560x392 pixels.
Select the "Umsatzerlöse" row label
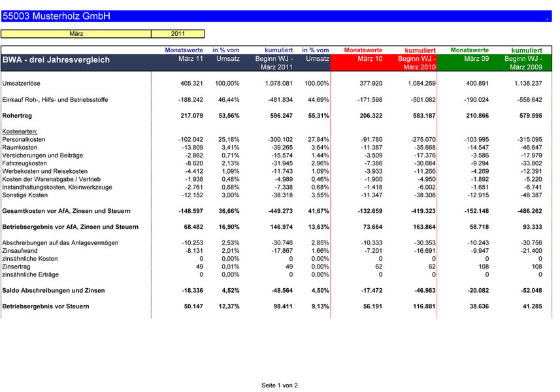click(21, 83)
